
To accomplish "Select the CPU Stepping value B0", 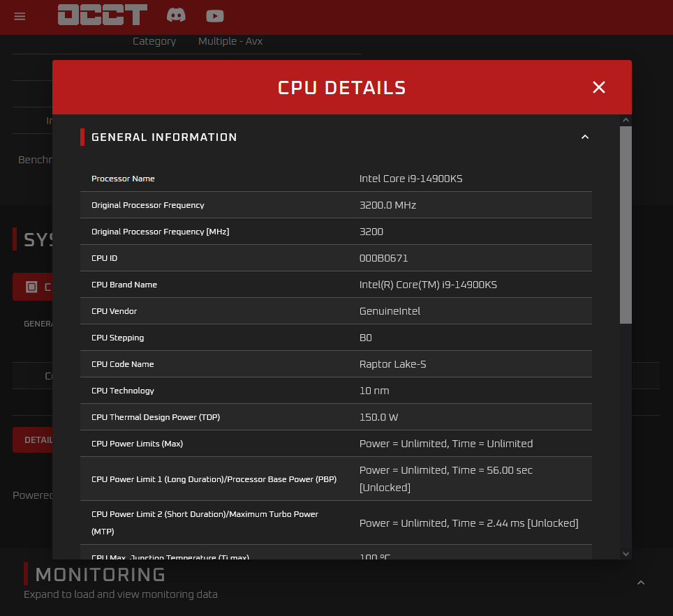I will click(x=366, y=338).
